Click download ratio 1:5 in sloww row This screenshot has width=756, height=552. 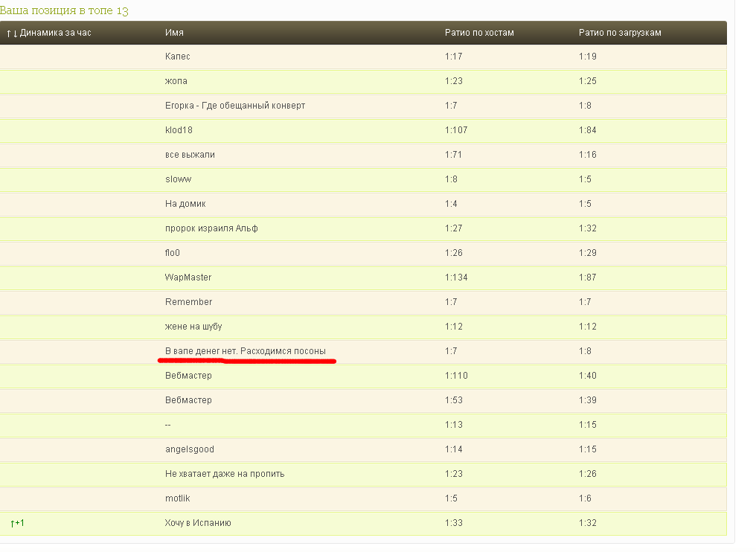pyautogui.click(x=585, y=179)
